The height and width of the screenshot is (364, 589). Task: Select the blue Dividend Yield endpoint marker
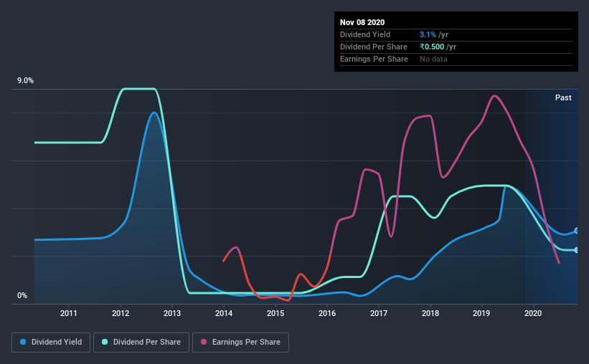coord(577,231)
